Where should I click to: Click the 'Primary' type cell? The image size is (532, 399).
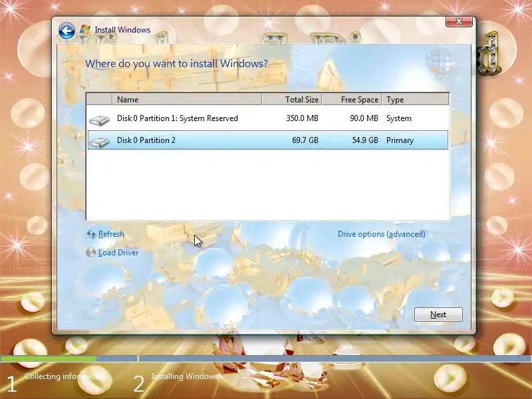tap(400, 140)
